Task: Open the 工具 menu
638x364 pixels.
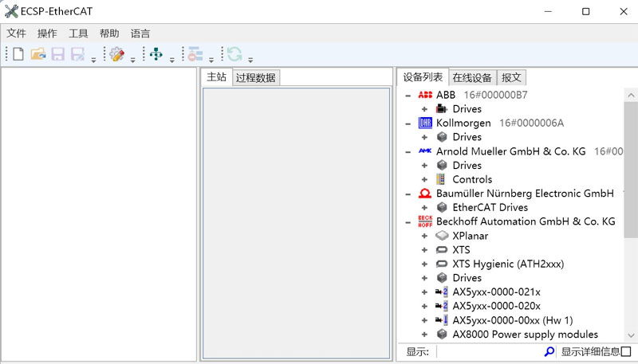Action: pos(78,33)
